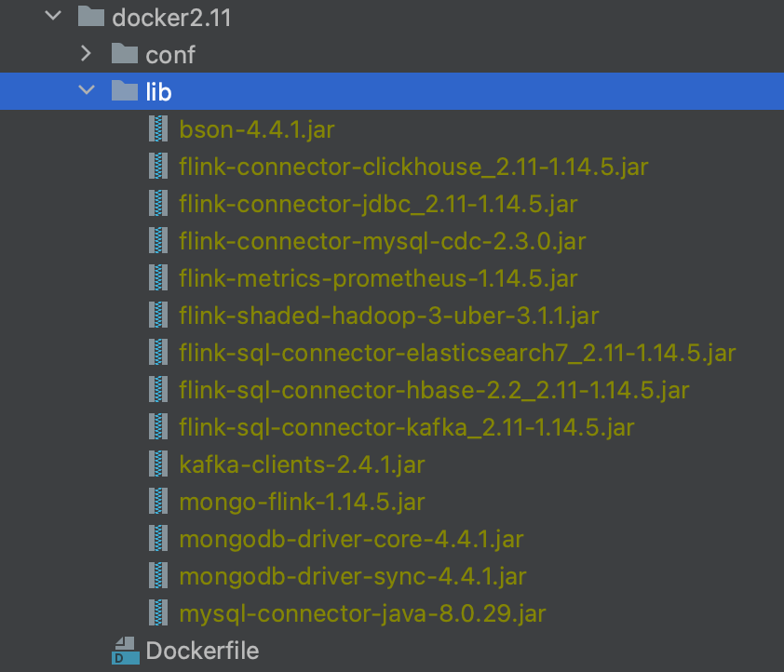
Task: Click the bson-4.4.1.jar archive icon
Action: point(159,128)
